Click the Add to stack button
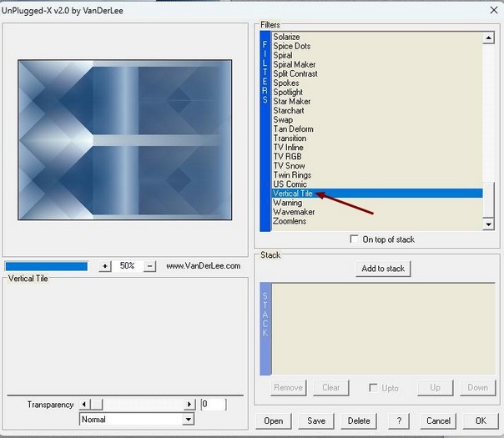 tap(383, 269)
